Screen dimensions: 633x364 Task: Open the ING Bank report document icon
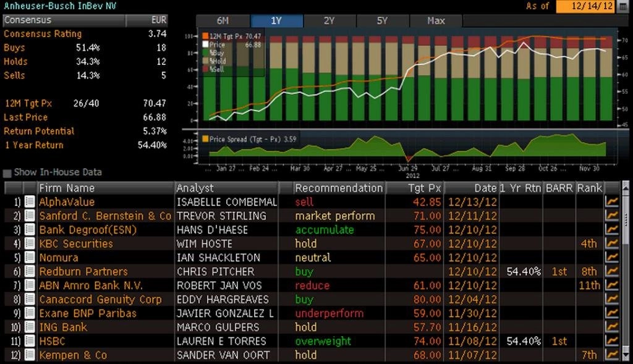coord(30,327)
